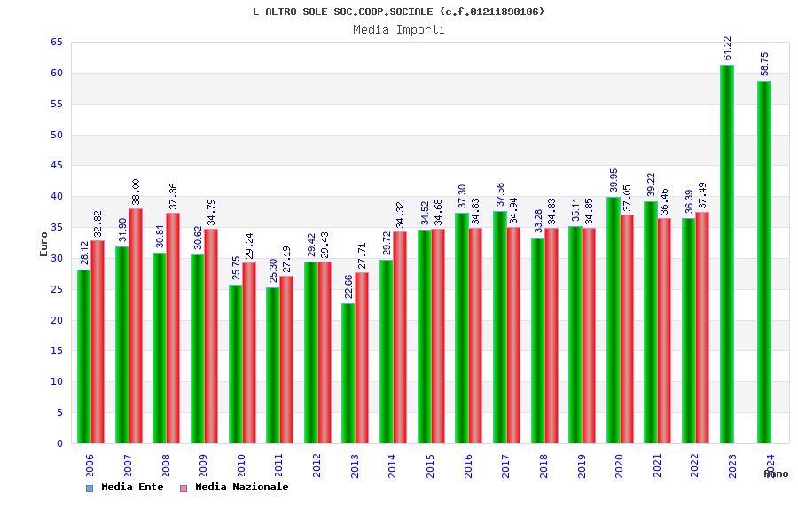Click the 2020 green bar labeled 39.95

pos(614,320)
